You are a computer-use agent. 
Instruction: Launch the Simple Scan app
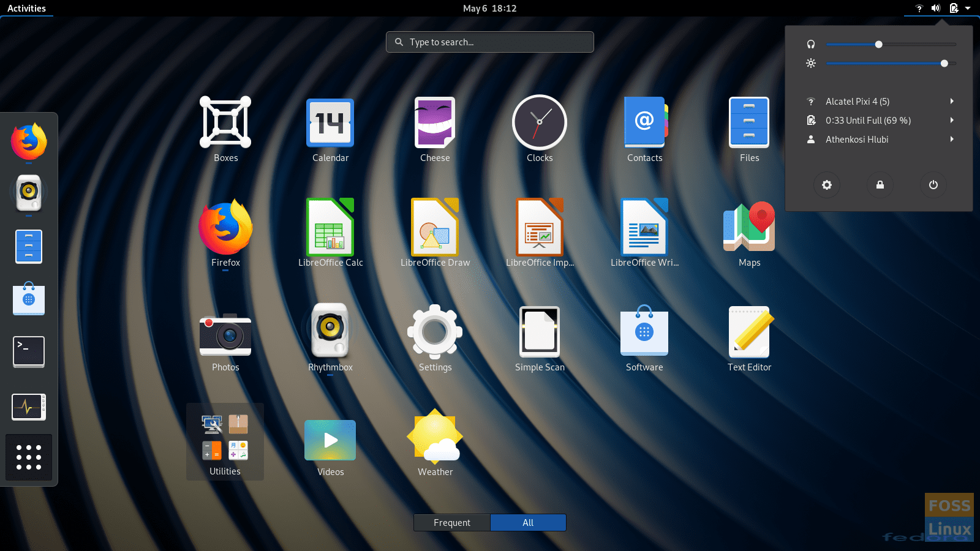coord(540,332)
